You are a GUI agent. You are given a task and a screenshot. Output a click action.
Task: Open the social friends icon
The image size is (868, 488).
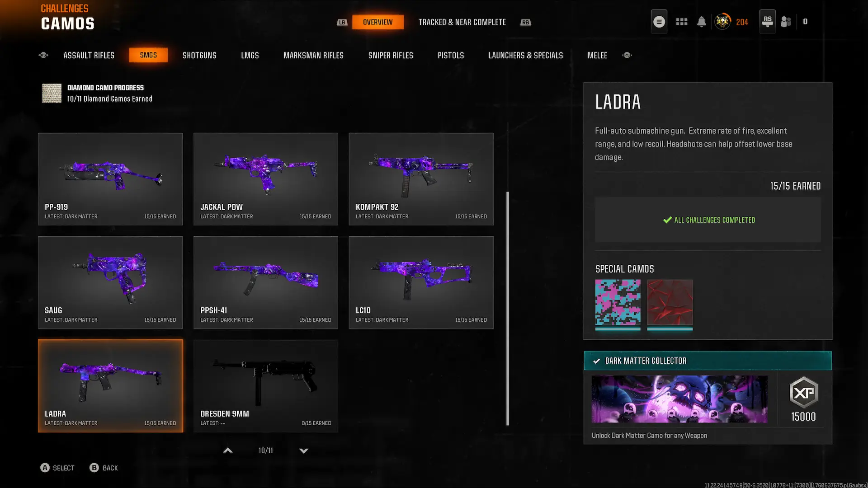point(786,22)
